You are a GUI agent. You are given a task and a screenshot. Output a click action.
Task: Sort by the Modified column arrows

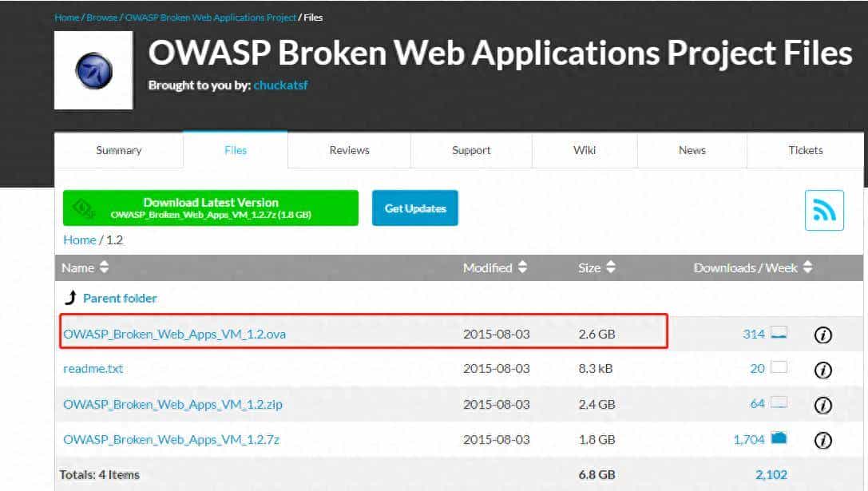(521, 267)
